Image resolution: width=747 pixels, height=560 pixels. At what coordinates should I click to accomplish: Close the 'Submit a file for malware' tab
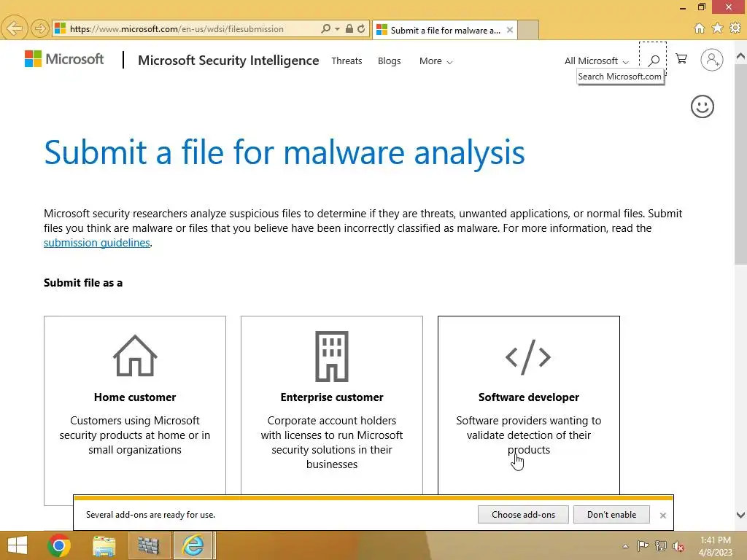point(510,30)
